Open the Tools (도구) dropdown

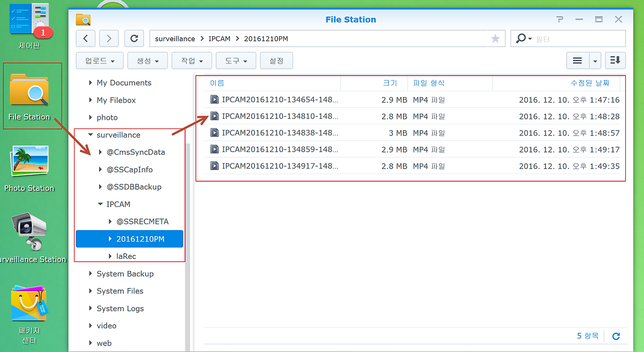[x=236, y=61]
